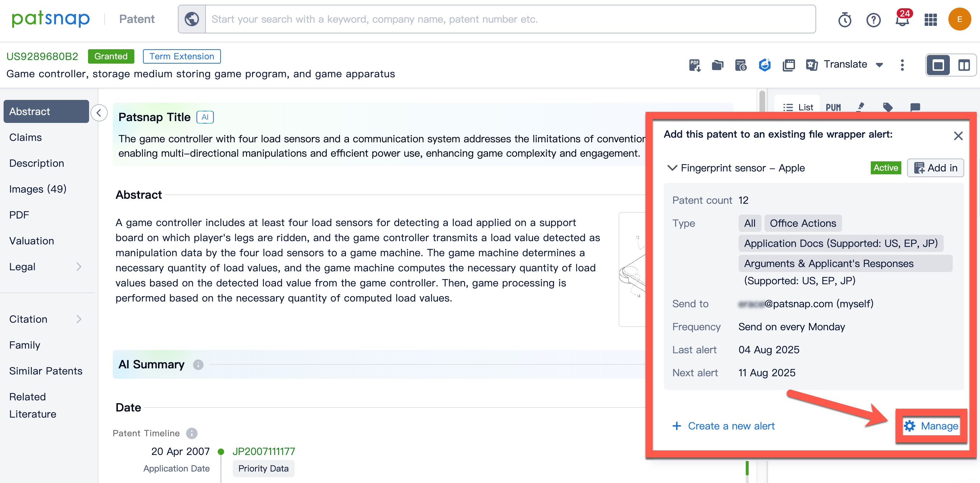This screenshot has width=980, height=483.
Task: Open the Translate dropdown arrow
Action: point(879,65)
